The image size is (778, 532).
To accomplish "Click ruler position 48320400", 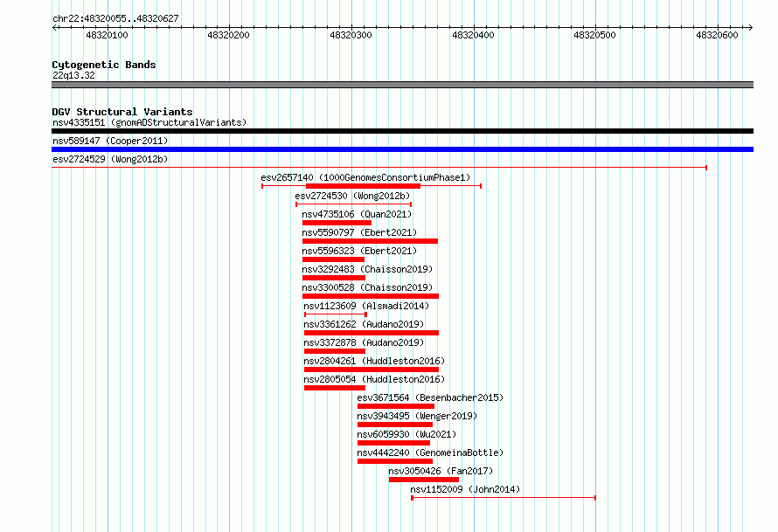I will click(473, 35).
